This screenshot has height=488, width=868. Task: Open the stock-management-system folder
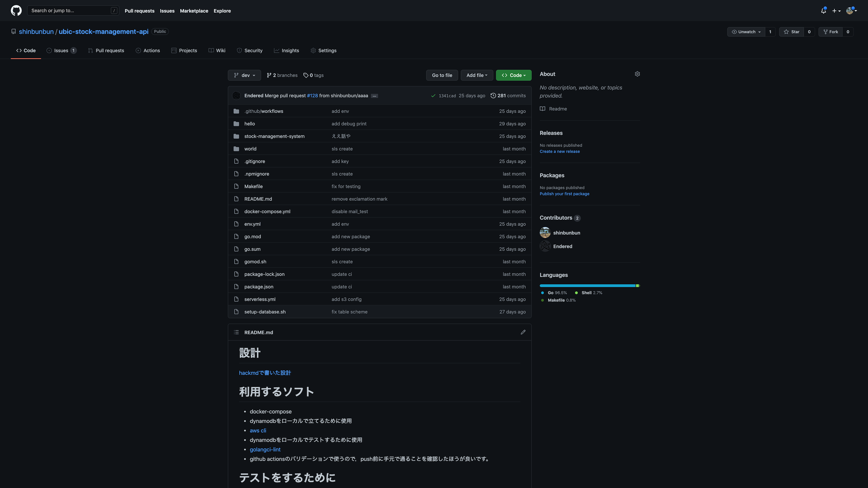pyautogui.click(x=274, y=136)
